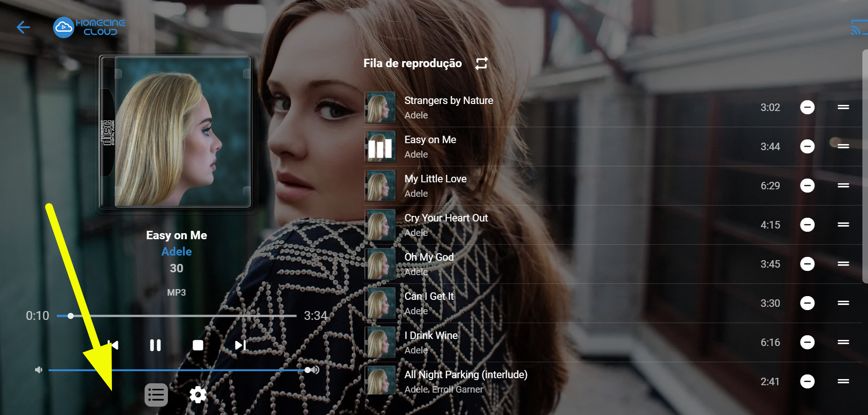Open the album link 30
The width and height of the screenshot is (868, 415).
point(176,268)
